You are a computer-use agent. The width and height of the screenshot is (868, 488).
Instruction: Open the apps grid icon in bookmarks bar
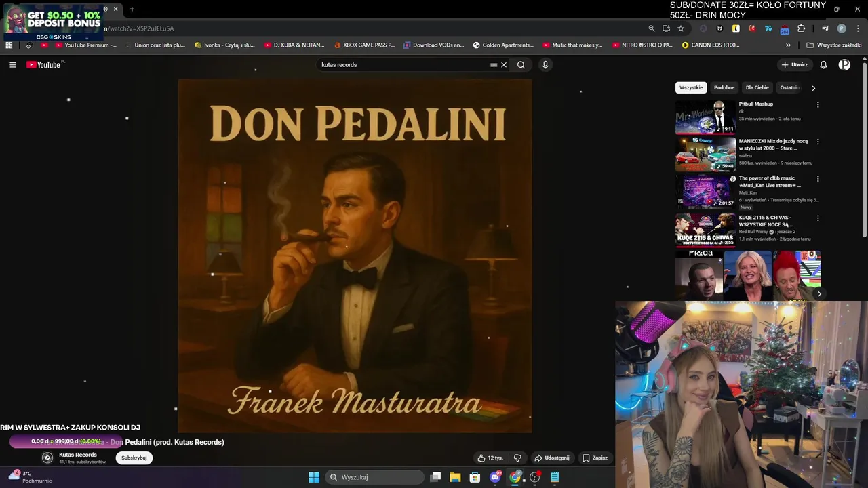pyautogui.click(x=9, y=45)
